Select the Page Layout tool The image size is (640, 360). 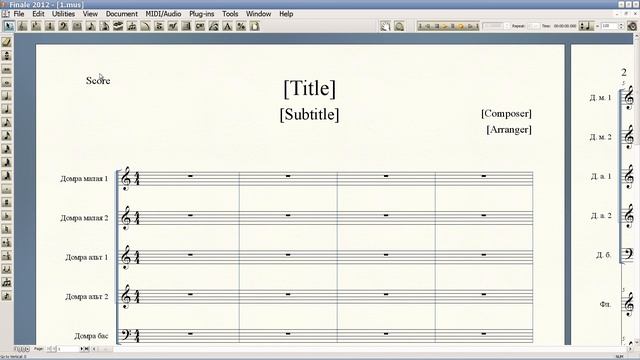(x=255, y=26)
